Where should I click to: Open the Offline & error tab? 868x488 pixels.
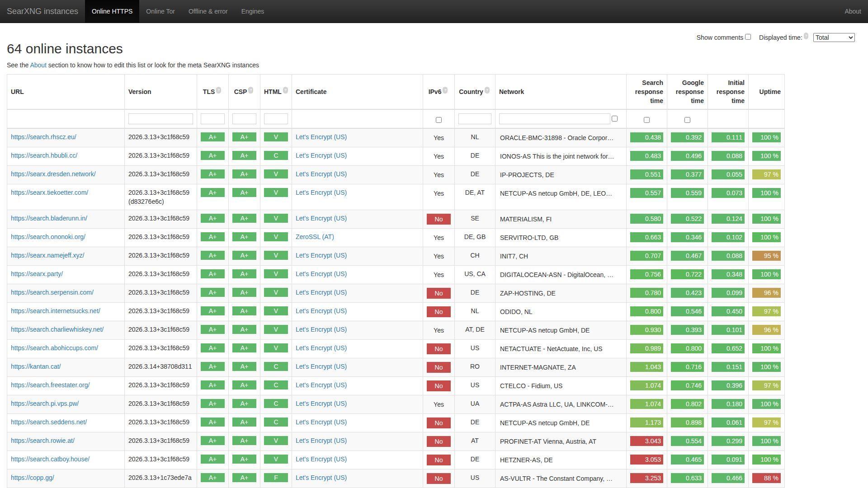[x=208, y=11]
